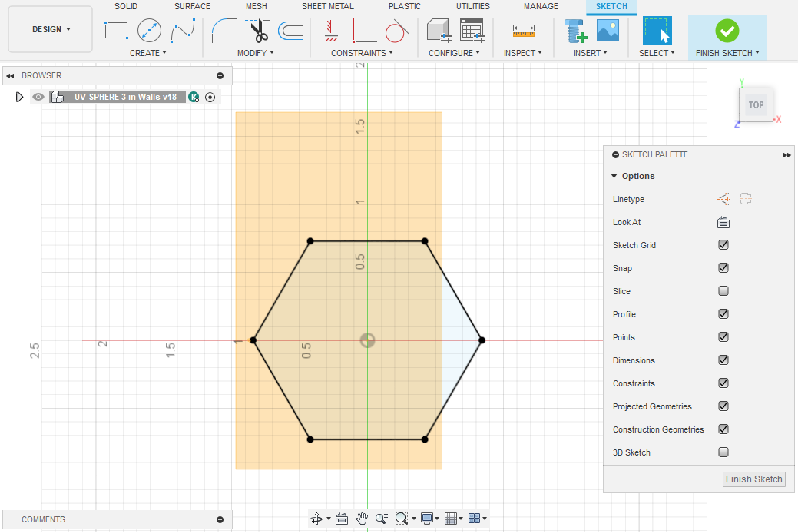Expand the BROWSER panel tree
Viewport: 798px width, 532px height.
(18, 97)
